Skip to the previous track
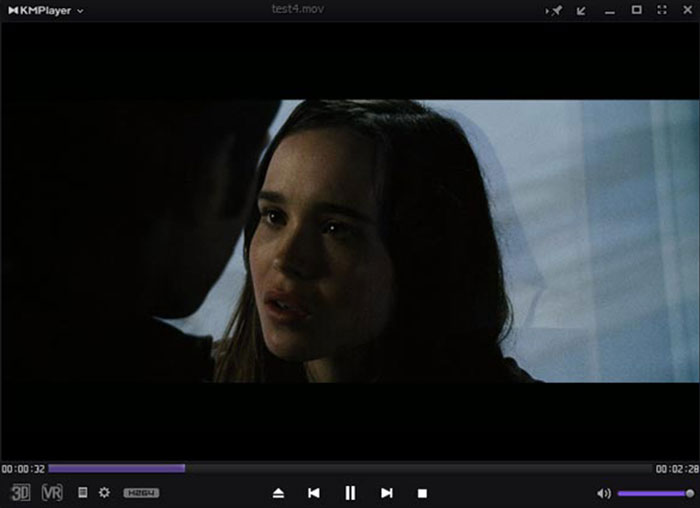This screenshot has width=700, height=508. click(314, 493)
